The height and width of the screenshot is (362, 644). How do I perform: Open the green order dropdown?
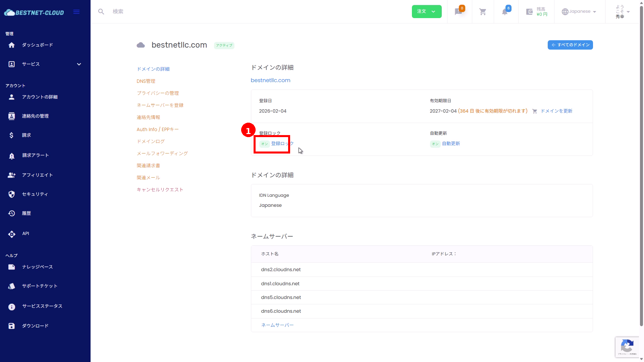(426, 12)
